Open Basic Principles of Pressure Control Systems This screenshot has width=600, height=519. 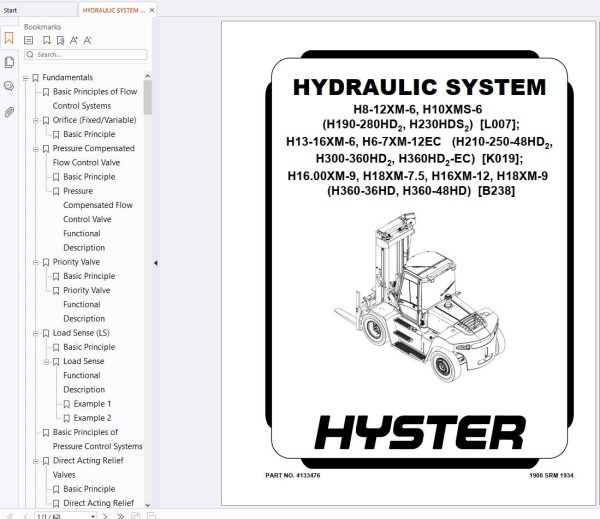97,439
